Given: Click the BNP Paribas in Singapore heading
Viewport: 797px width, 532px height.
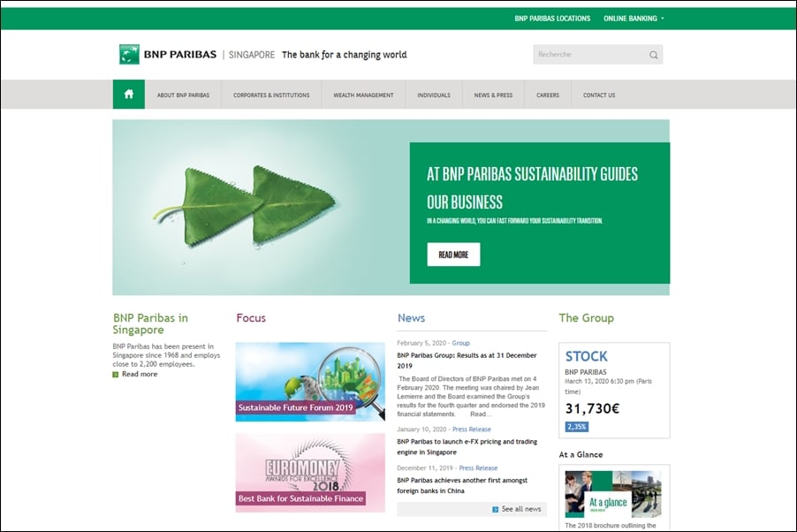Looking at the screenshot, I should coord(150,324).
